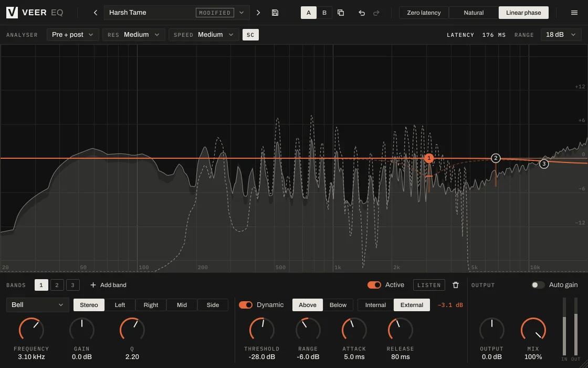The height and width of the screenshot is (368, 588).
Task: Click the Q knob
Action: click(x=132, y=330)
